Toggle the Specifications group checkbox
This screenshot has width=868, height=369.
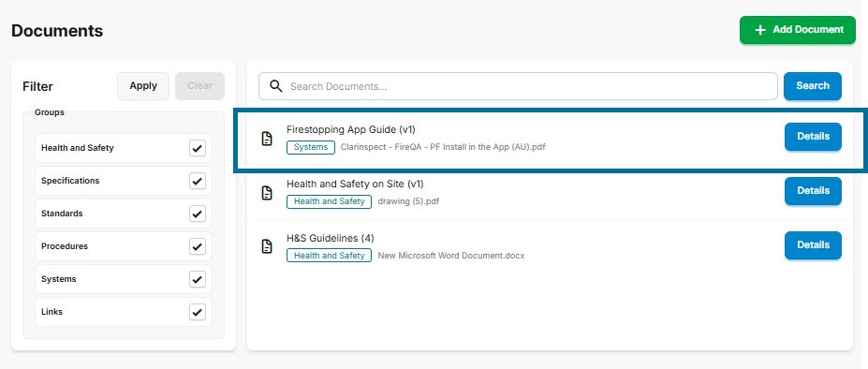click(198, 181)
